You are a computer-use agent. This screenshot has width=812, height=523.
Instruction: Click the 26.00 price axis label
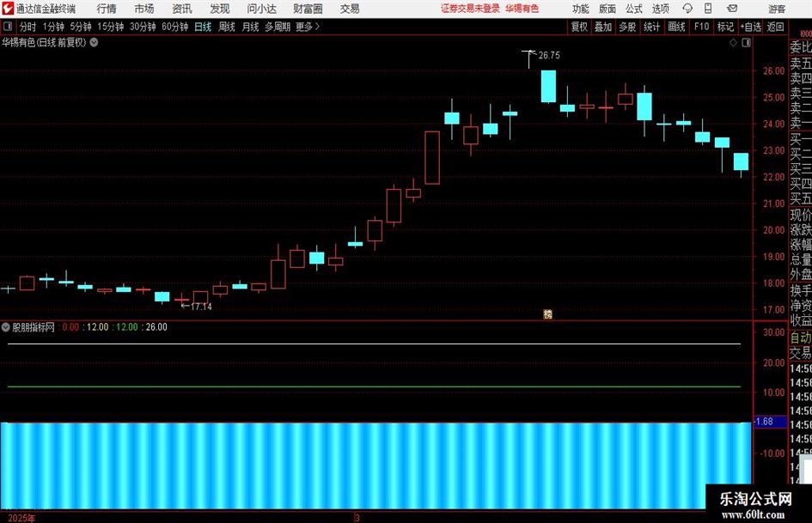pyautogui.click(x=773, y=71)
